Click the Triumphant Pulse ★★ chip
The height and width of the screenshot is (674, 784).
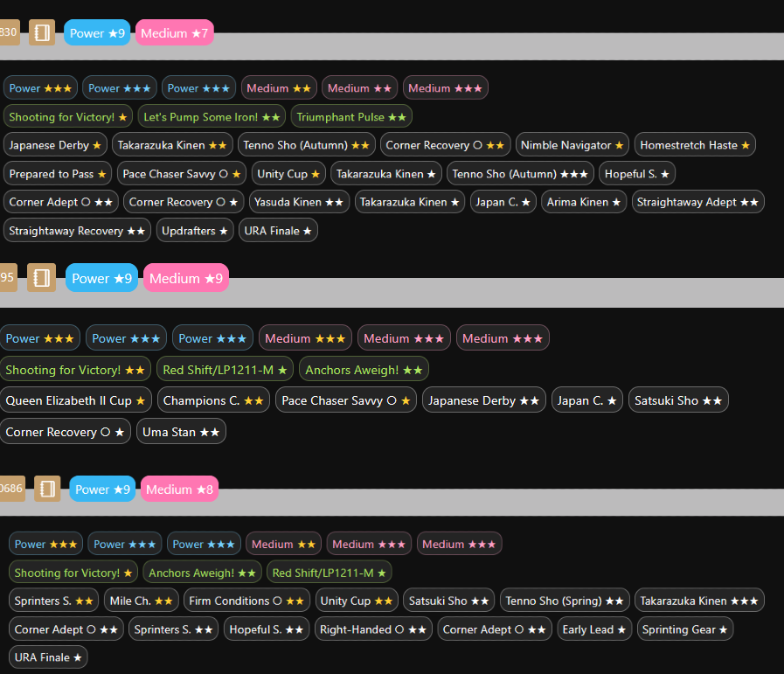(x=351, y=117)
